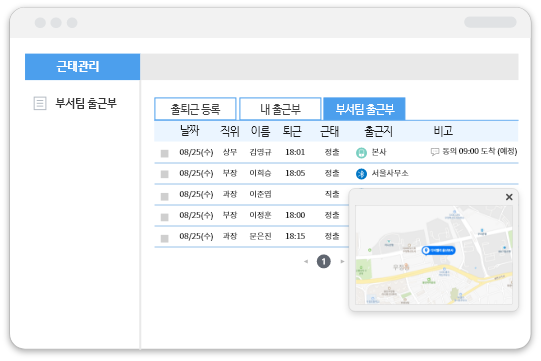This screenshot has width=541, height=361.
Task: Click the name 이정훈
Action: click(x=260, y=215)
